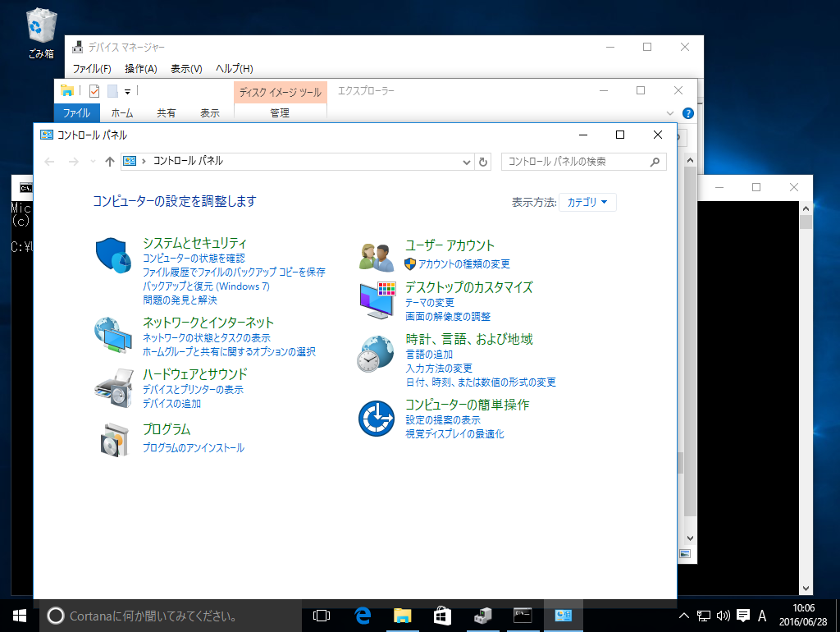Click the search magnifier in Control Panel search box
This screenshot has height=632, width=840.
pyautogui.click(x=655, y=162)
